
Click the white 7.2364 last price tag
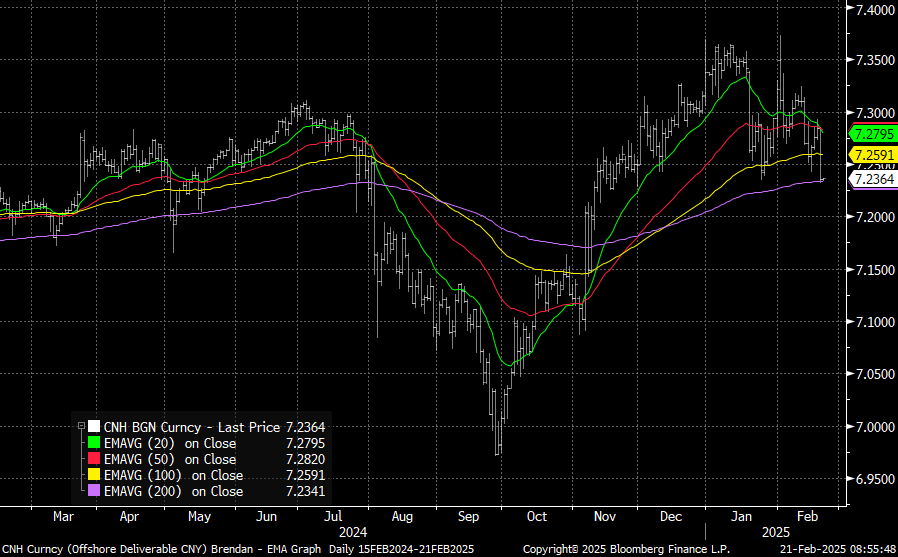[870, 179]
